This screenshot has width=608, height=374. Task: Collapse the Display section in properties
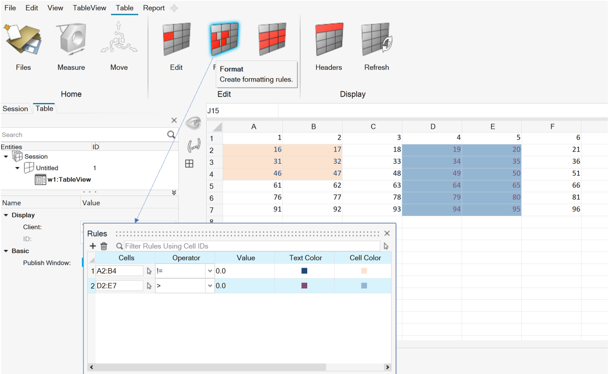(6, 215)
